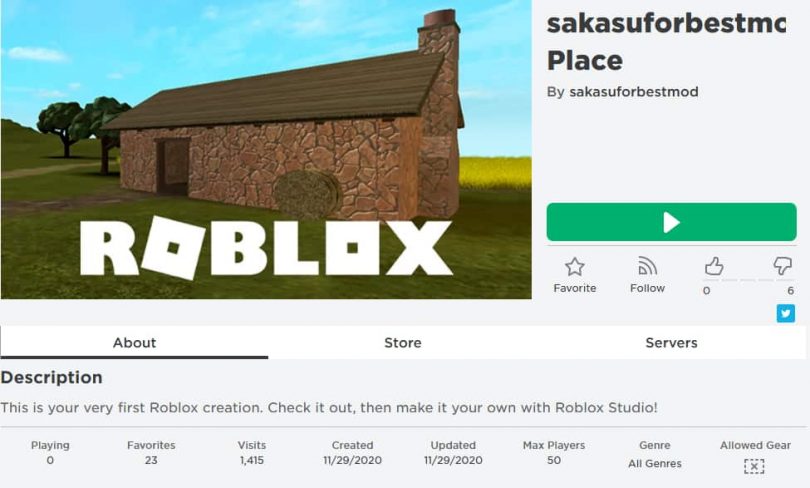Click the stone house game thumbnail
The width and height of the screenshot is (810, 488).
click(x=266, y=150)
